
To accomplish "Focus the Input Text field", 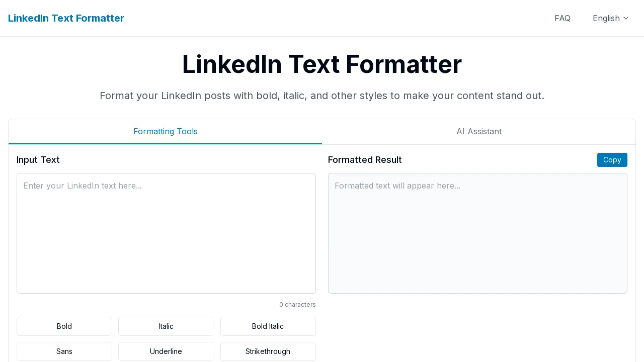I will [x=166, y=233].
